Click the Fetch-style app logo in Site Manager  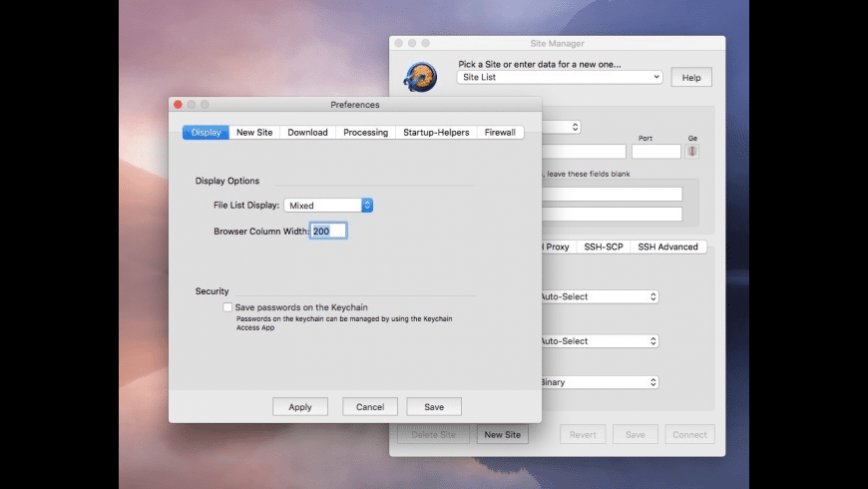pyautogui.click(x=420, y=77)
